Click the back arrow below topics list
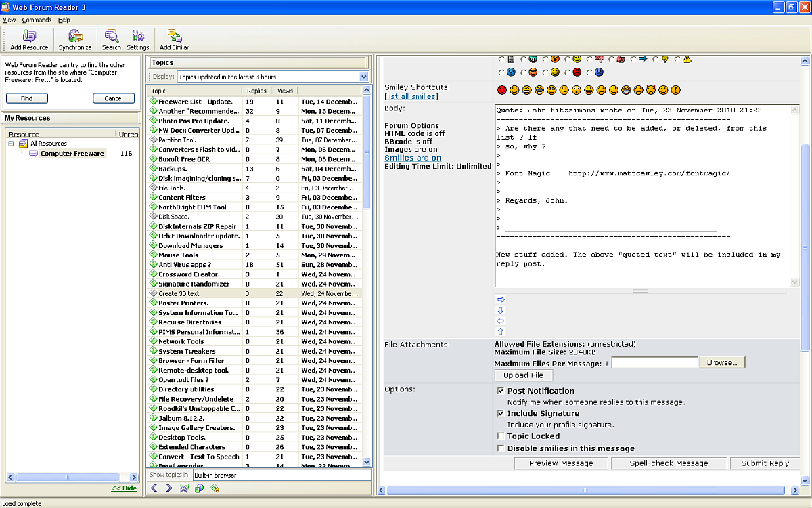This screenshot has height=508, width=812. (154, 488)
